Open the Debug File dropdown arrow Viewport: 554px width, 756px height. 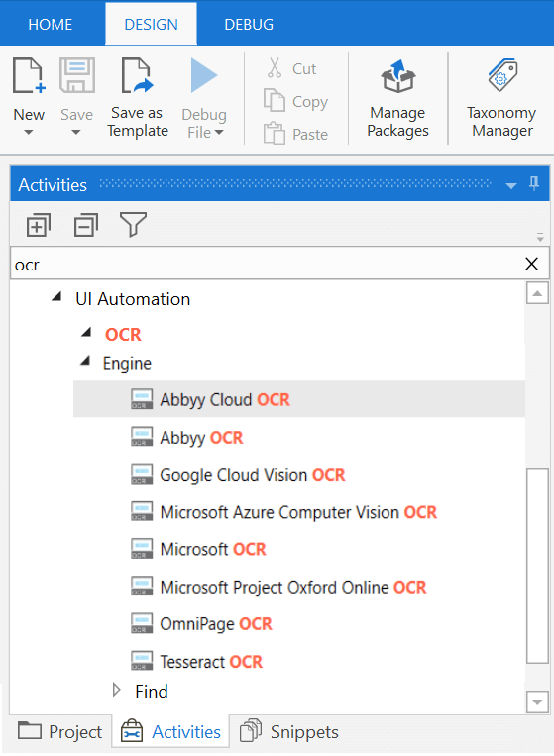click(x=219, y=132)
